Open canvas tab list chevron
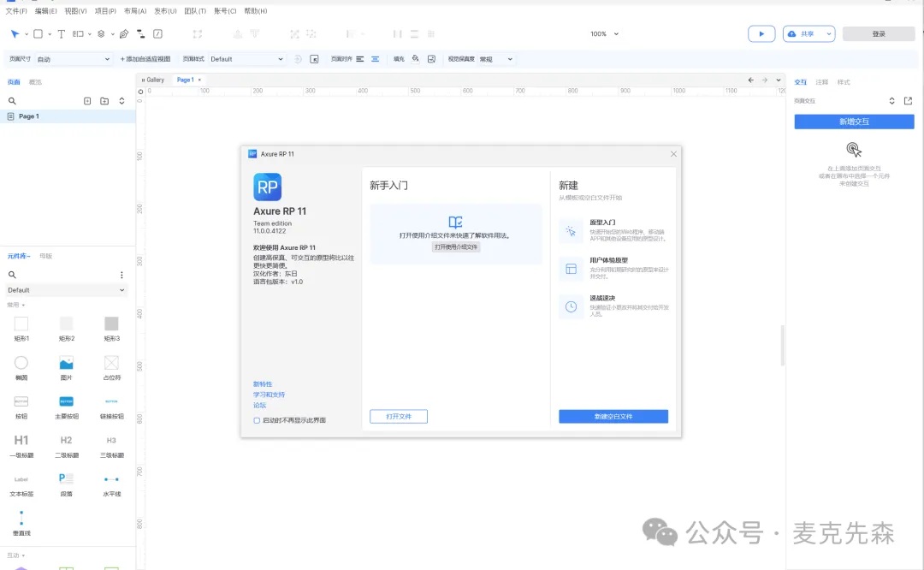924x570 pixels. (x=779, y=80)
